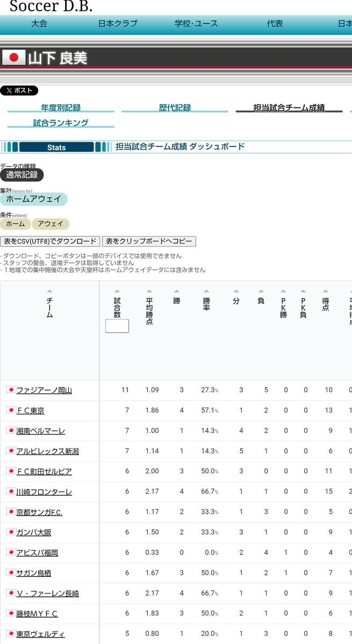Open the ファジアーノ岡山 team link
The height and width of the screenshot is (644, 352).
44,390
